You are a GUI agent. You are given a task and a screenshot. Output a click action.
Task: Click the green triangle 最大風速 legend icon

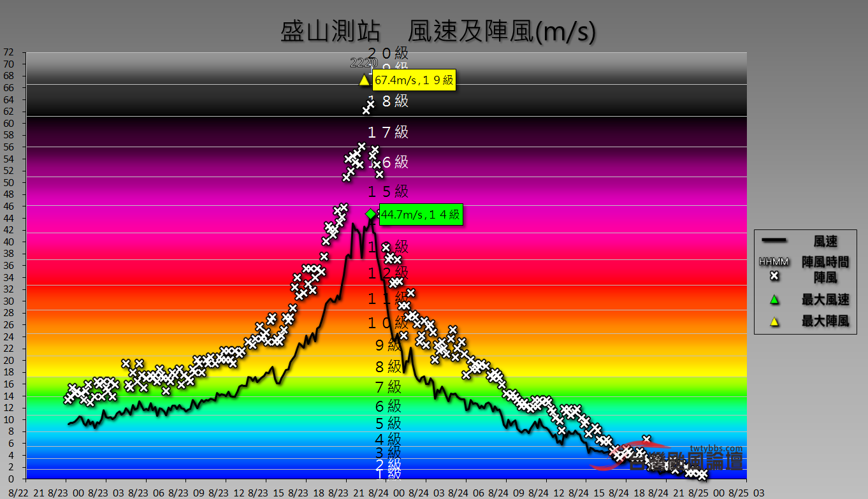775,300
